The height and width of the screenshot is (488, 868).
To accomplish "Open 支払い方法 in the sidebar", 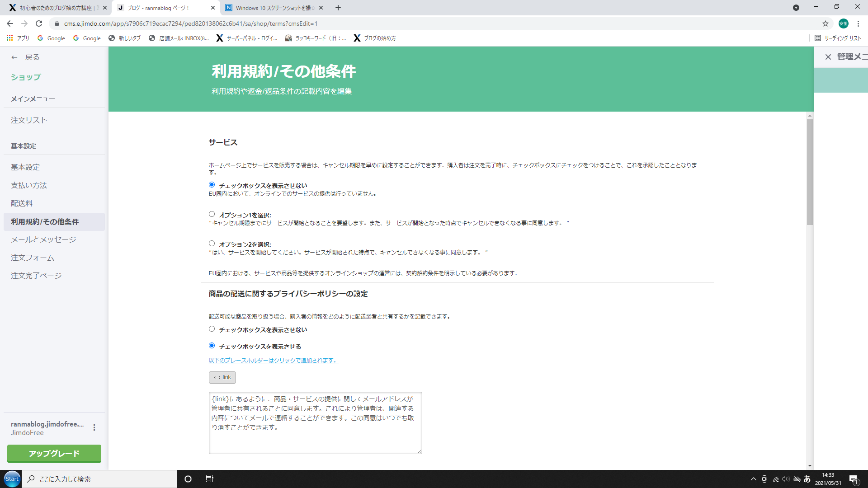I will click(x=29, y=185).
